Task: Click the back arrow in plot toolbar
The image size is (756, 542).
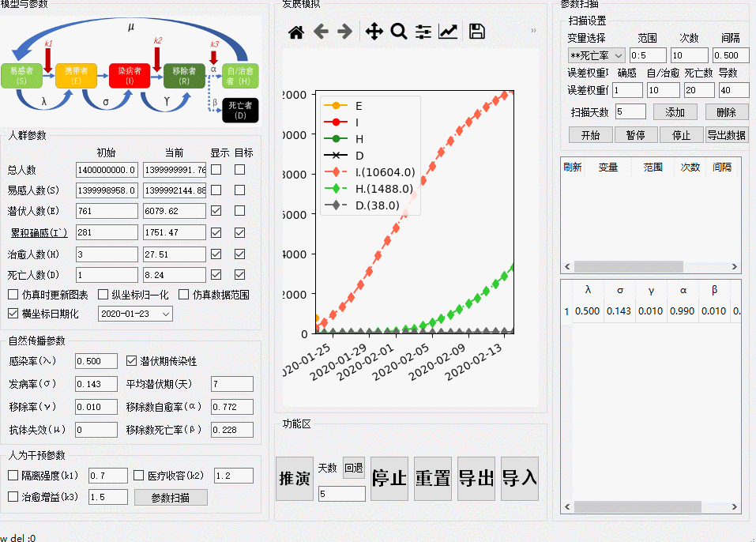Action: coord(321,32)
